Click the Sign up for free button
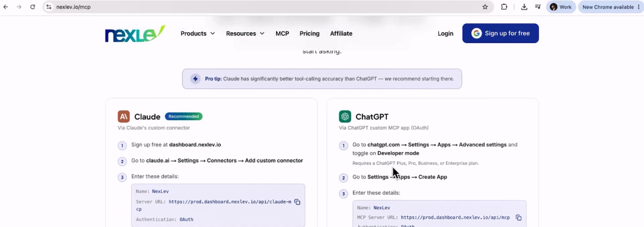This screenshot has width=644, height=227. [500, 33]
